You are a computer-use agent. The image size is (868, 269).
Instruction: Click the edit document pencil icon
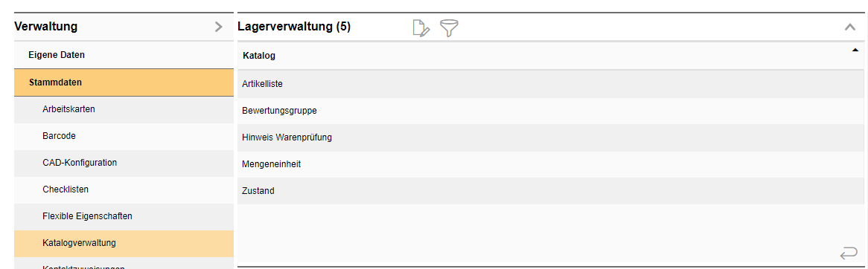pyautogui.click(x=421, y=27)
